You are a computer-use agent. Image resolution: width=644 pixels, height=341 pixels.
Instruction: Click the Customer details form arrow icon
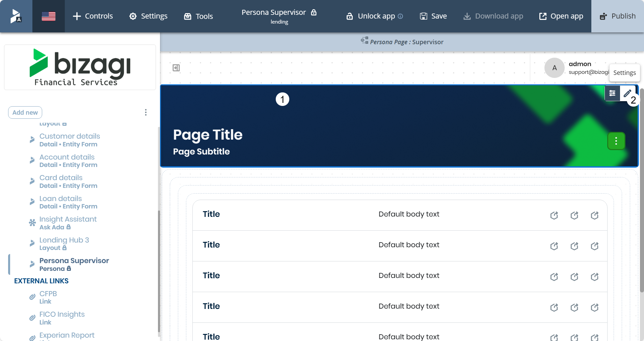(x=32, y=140)
